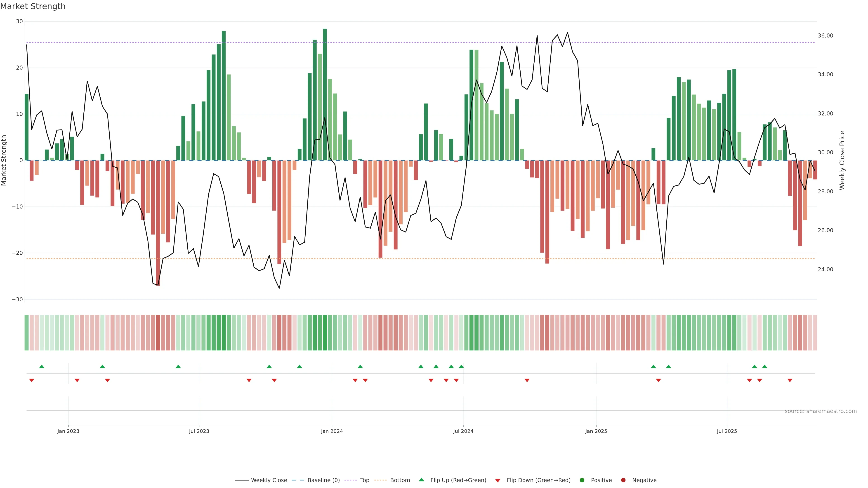Click the Weekly Close Price axis title
The height and width of the screenshot is (488, 868).
coord(842,160)
